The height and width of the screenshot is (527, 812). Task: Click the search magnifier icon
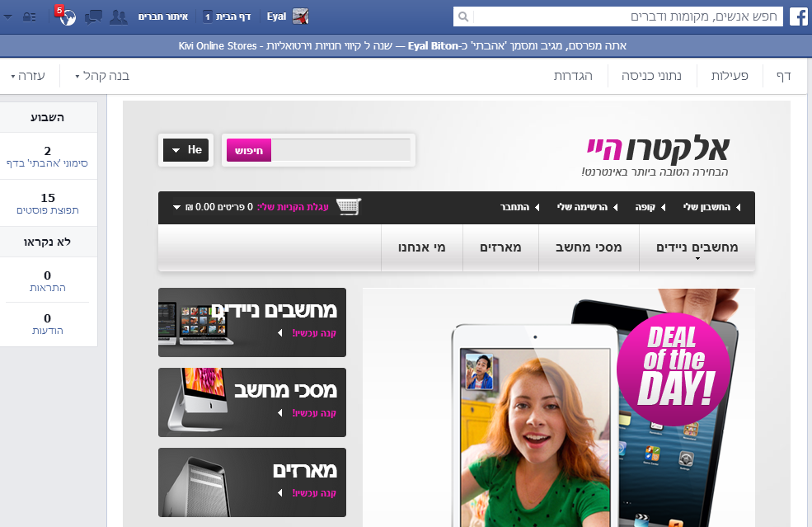pos(463,16)
